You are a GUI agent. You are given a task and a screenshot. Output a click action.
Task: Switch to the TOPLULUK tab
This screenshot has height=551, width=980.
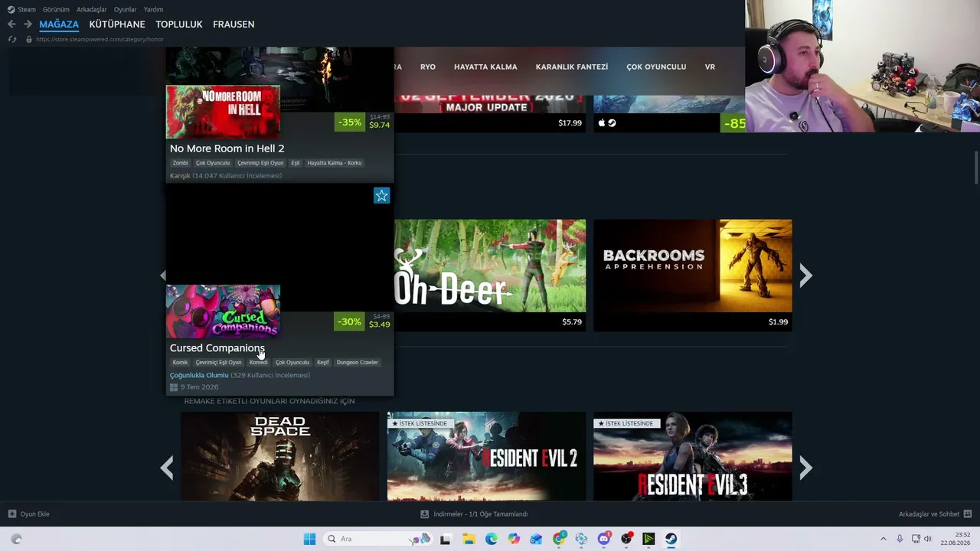tap(179, 24)
